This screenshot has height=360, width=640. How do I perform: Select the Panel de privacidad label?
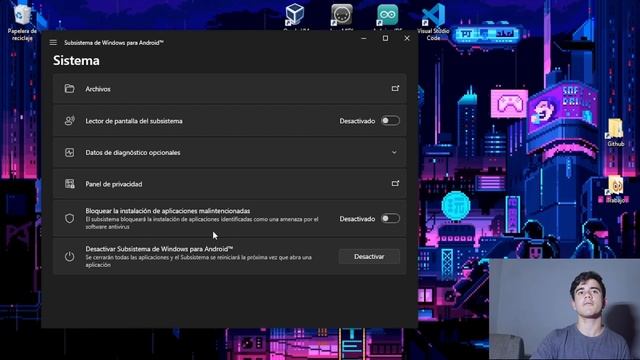(114, 184)
